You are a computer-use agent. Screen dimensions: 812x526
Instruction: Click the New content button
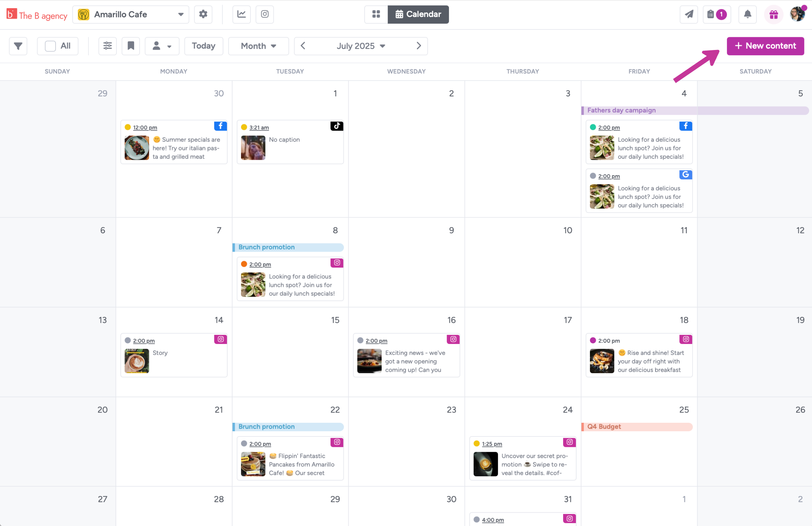765,46
